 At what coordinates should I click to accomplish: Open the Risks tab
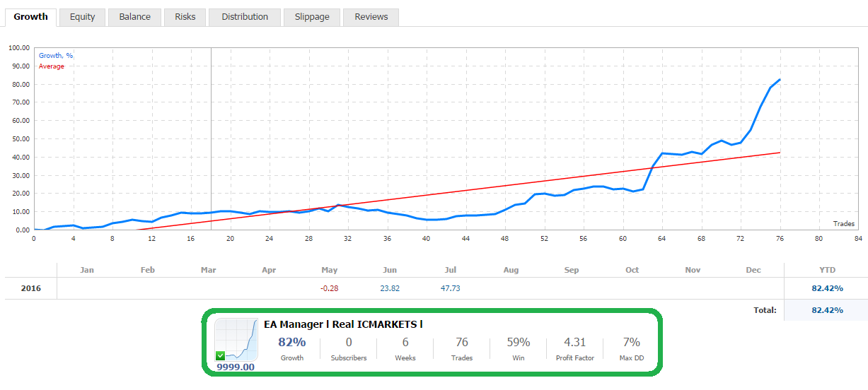(x=185, y=17)
